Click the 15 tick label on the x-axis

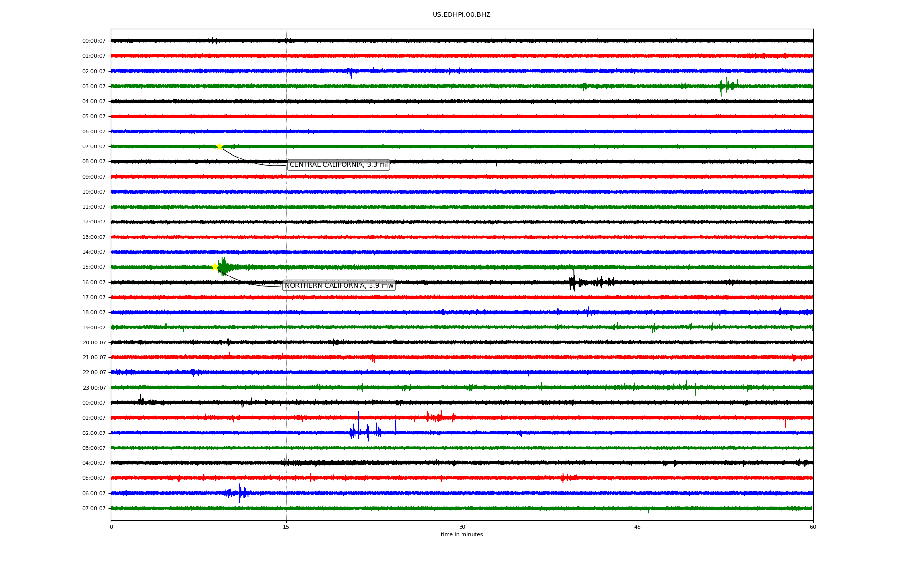click(x=286, y=527)
